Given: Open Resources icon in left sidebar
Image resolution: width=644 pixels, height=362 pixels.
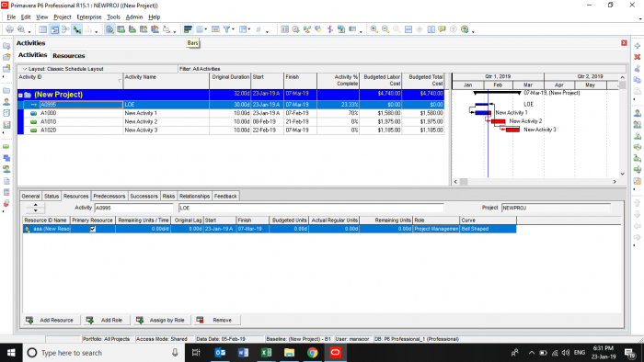Looking at the screenshot, I should click(x=6, y=102).
